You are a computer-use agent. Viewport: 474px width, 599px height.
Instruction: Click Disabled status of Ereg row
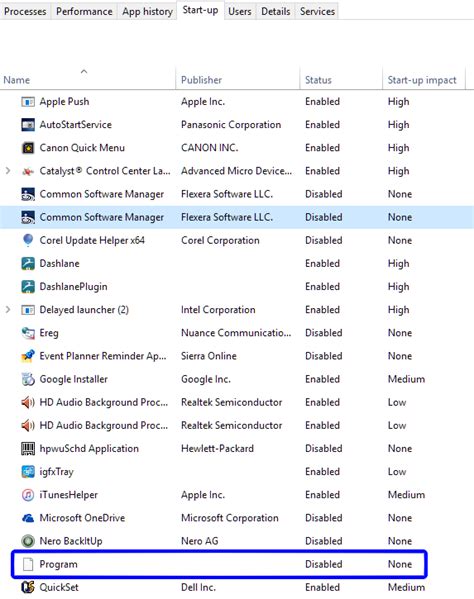324,333
